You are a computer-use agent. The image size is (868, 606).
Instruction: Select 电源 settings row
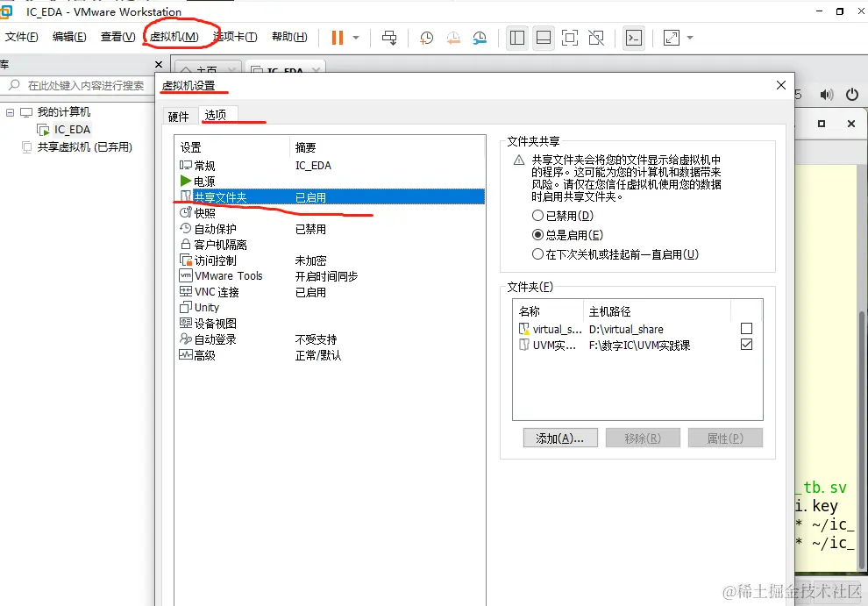(330, 182)
